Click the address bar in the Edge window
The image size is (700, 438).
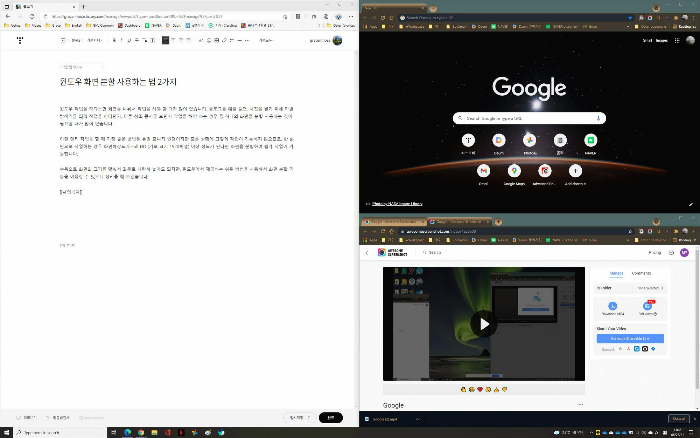click(x=165, y=17)
